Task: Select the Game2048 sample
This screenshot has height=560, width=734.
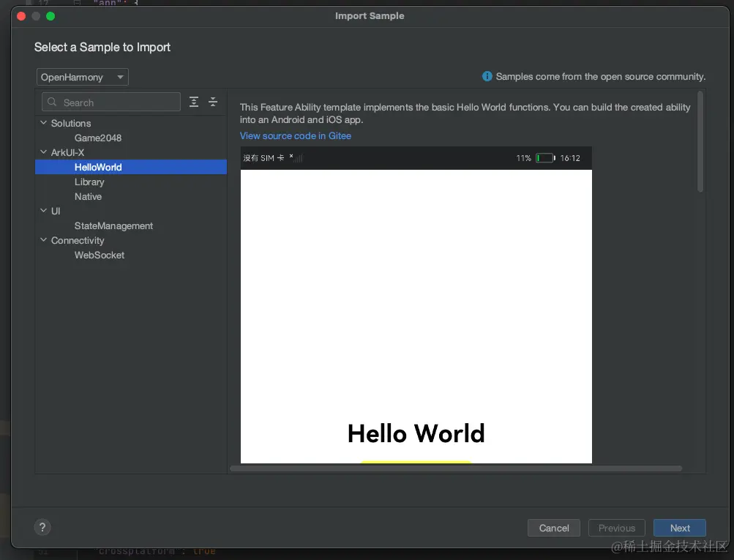Action: coord(98,138)
